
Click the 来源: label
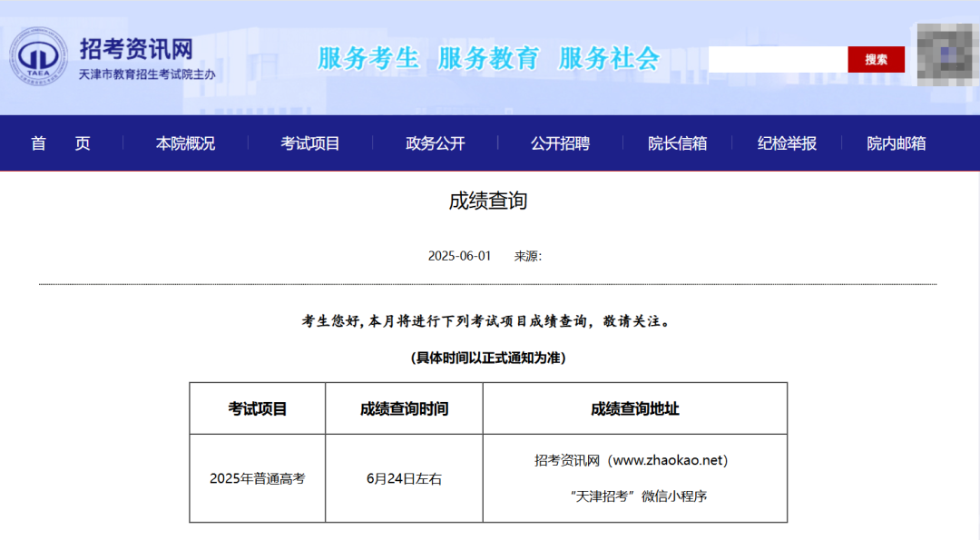528,256
